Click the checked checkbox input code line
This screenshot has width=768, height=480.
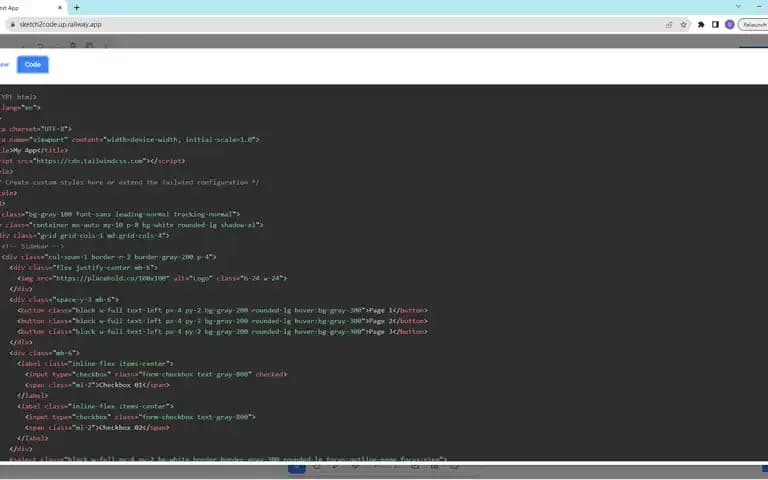pos(156,374)
